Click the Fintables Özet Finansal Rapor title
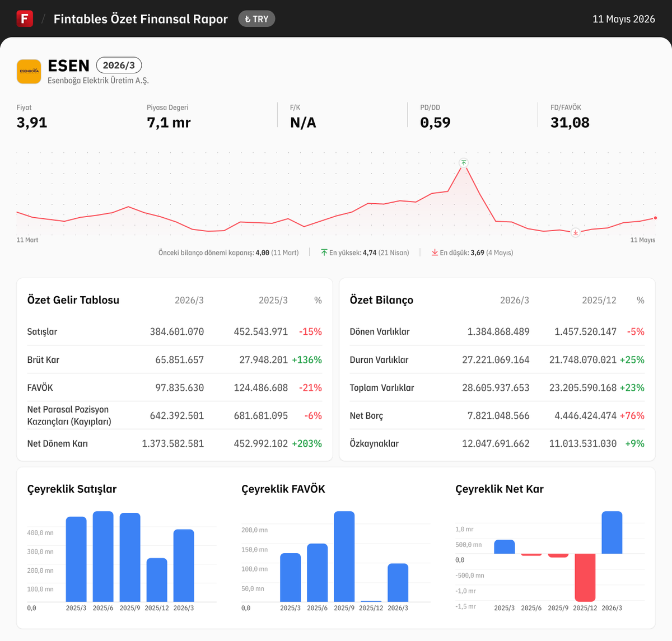 tap(141, 19)
